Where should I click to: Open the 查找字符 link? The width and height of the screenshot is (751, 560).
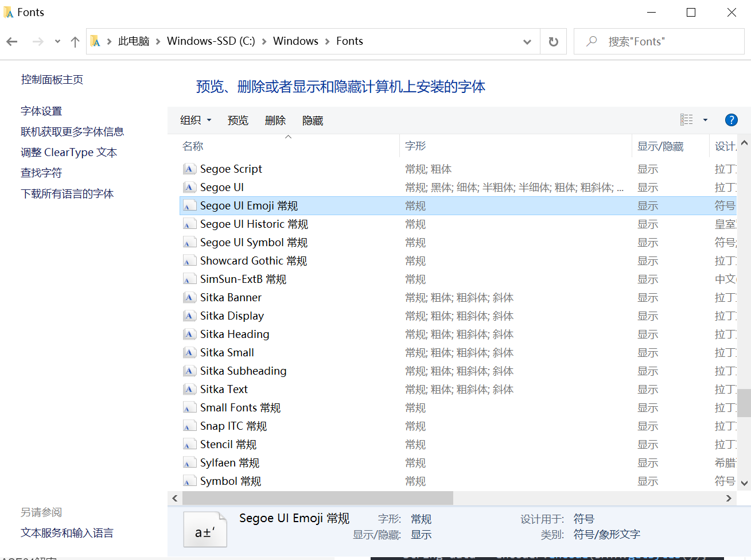pos(41,173)
